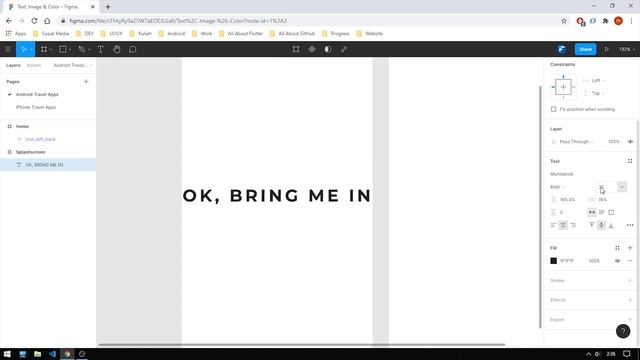Open Montserrat font family selector
The height and width of the screenshot is (360, 640).
point(562,174)
